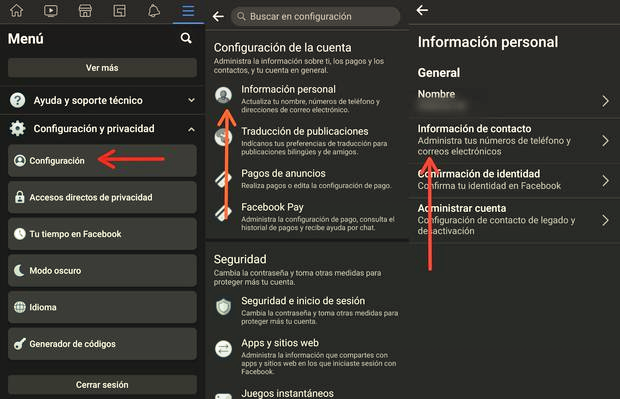The image size is (620, 399).
Task: Click the shield icon for security settings
Action: tap(223, 307)
